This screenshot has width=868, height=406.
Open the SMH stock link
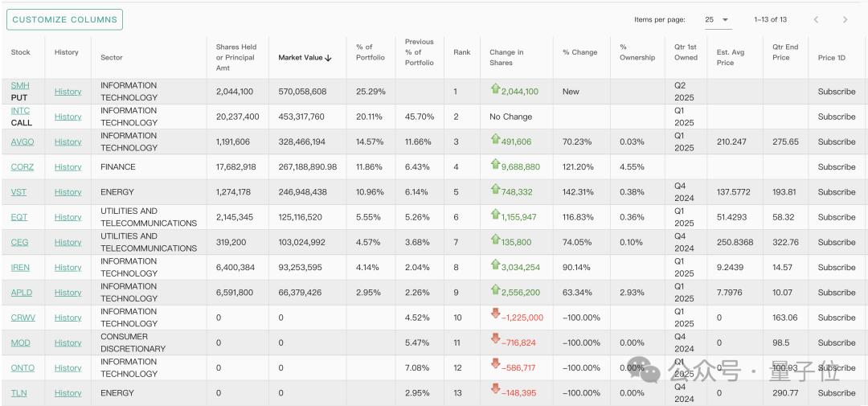point(20,85)
